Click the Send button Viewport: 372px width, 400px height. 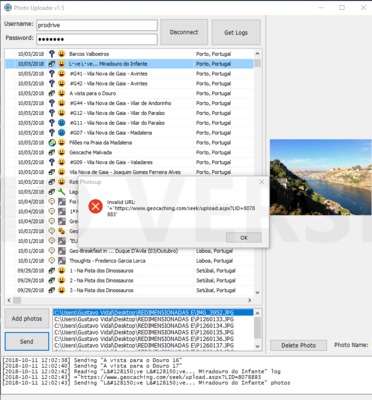[x=27, y=341]
